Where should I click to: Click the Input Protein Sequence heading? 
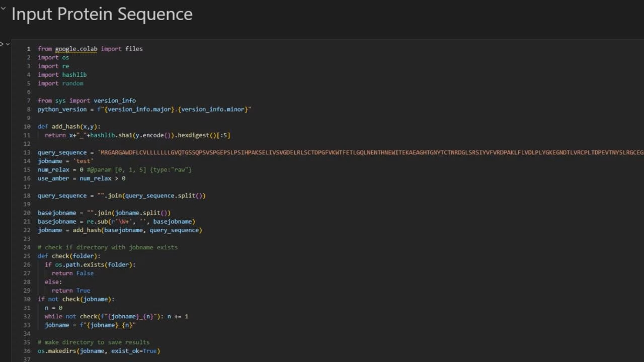coord(102,14)
